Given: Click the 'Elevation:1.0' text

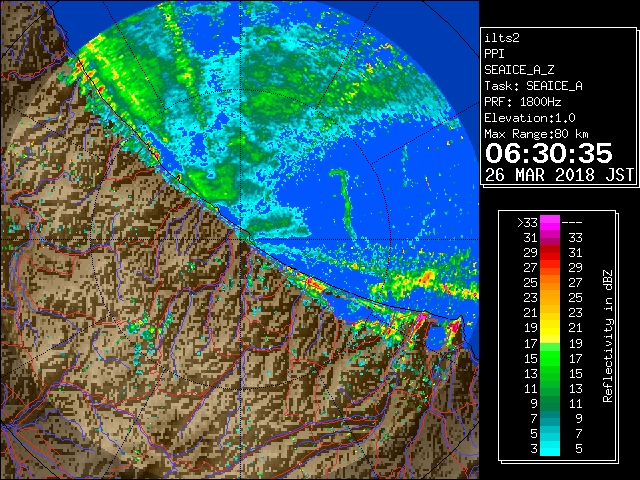Looking at the screenshot, I should click(530, 118).
